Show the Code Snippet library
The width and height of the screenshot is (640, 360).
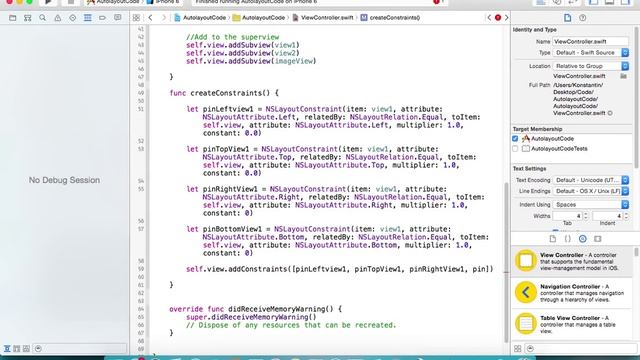(x=567, y=239)
